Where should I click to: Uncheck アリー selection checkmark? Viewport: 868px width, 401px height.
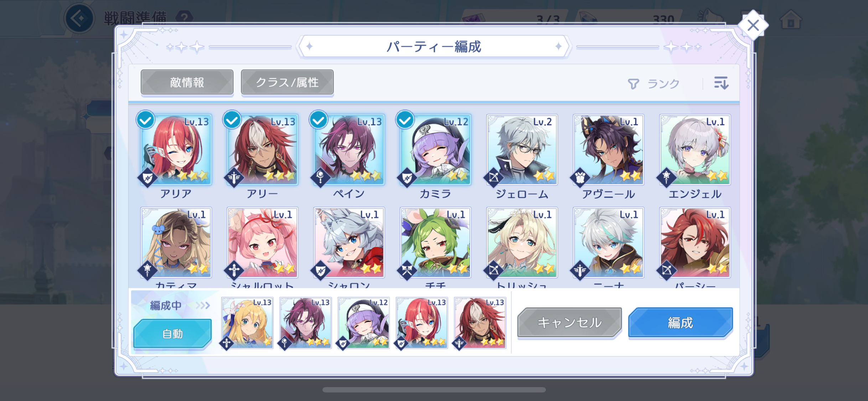tap(232, 120)
